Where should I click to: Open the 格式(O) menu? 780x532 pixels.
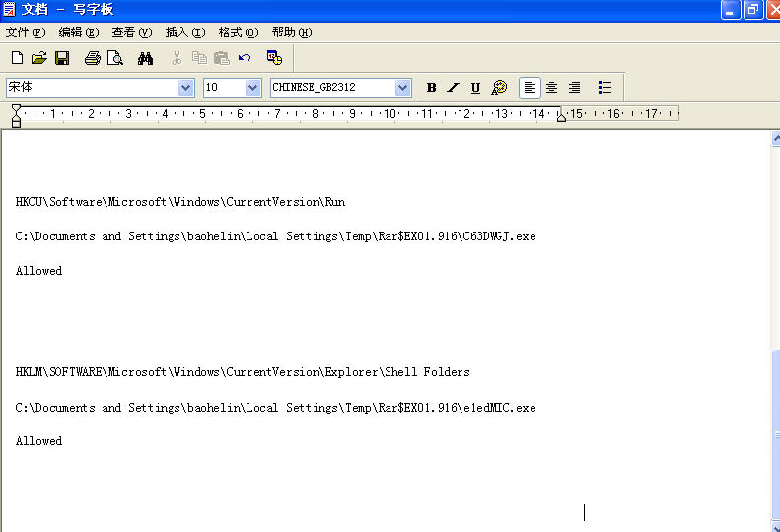coord(239,33)
